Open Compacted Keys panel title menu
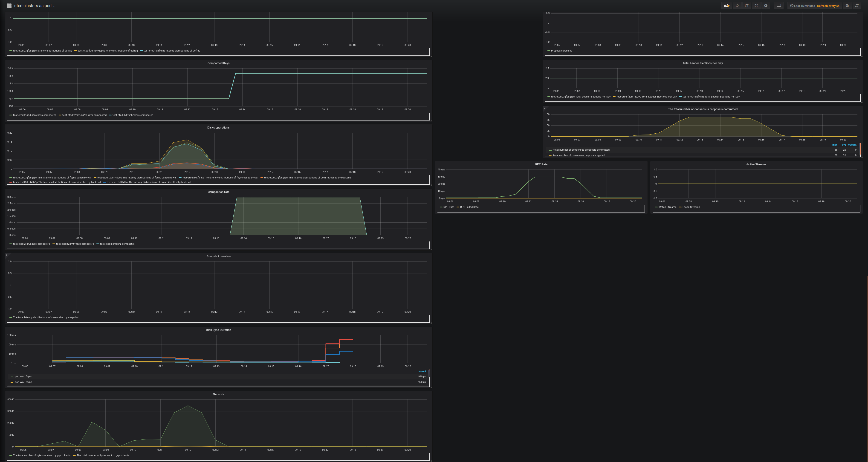Image resolution: width=868 pixels, height=462 pixels. [x=218, y=63]
